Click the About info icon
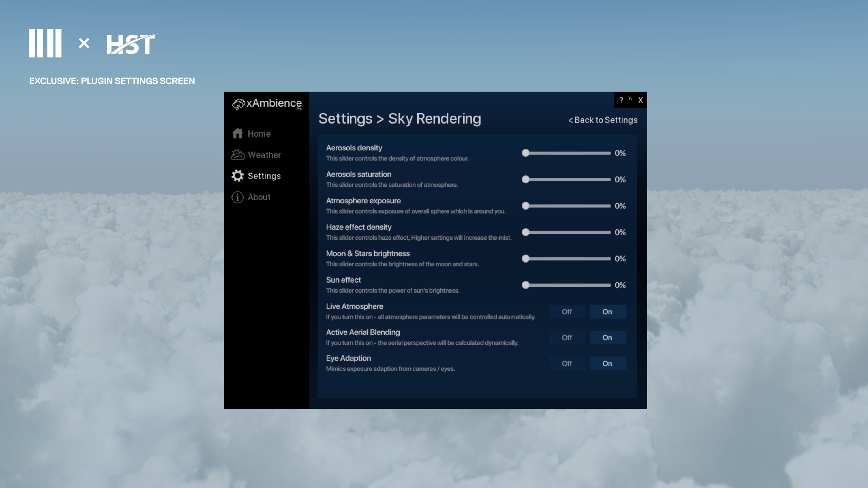The width and height of the screenshot is (868, 488). 237,197
